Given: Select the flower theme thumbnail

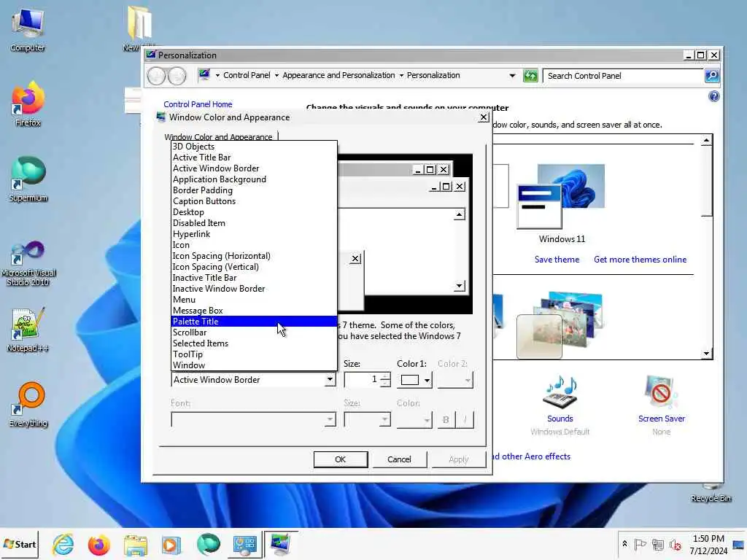Looking at the screenshot, I should click(x=560, y=326).
